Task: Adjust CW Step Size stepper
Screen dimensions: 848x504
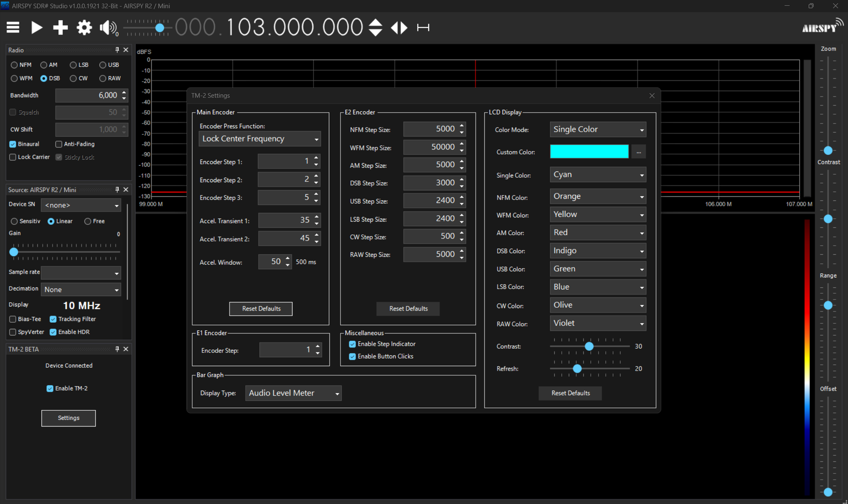Action: 462,236
